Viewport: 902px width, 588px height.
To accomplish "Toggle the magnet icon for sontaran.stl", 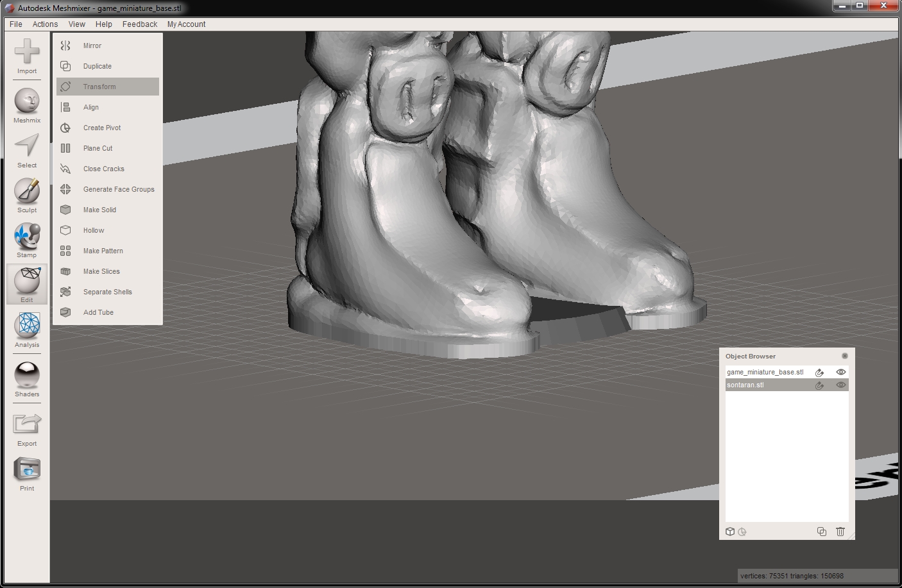I will tap(819, 385).
